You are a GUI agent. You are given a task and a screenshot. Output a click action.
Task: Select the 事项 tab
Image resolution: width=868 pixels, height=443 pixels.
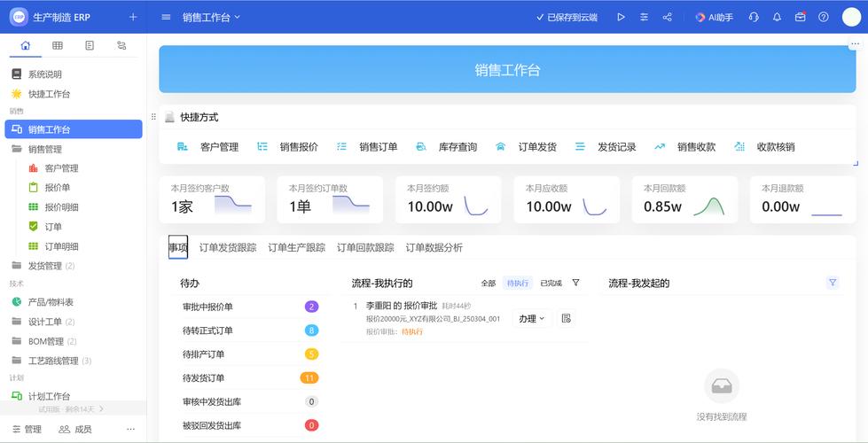pyautogui.click(x=178, y=247)
